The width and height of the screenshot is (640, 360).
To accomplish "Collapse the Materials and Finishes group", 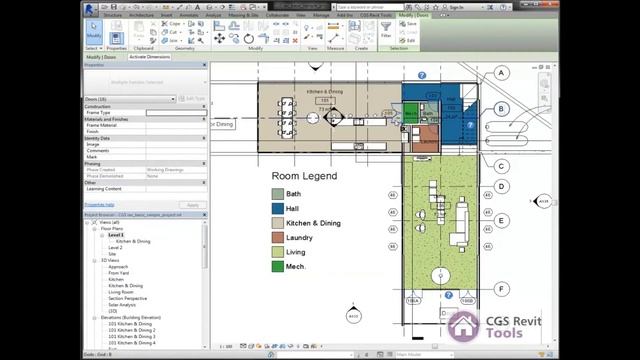I will pyautogui.click(x=204, y=119).
